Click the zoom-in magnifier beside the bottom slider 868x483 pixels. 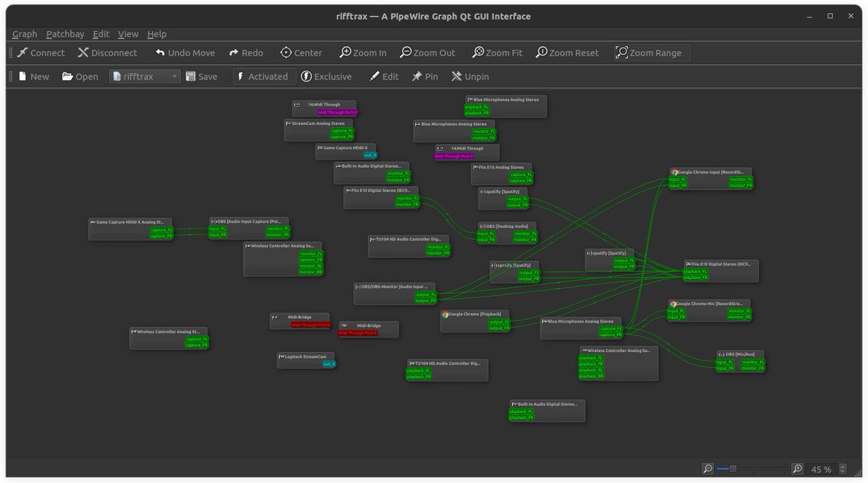pyautogui.click(x=797, y=469)
